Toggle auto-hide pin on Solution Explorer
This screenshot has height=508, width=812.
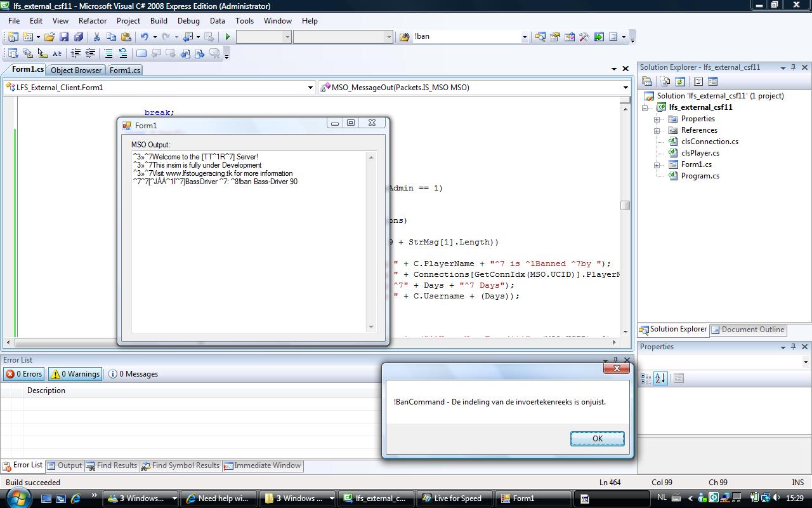tap(793, 67)
